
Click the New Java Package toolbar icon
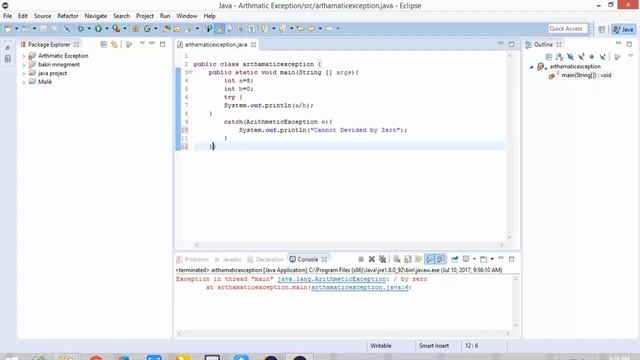point(136,29)
